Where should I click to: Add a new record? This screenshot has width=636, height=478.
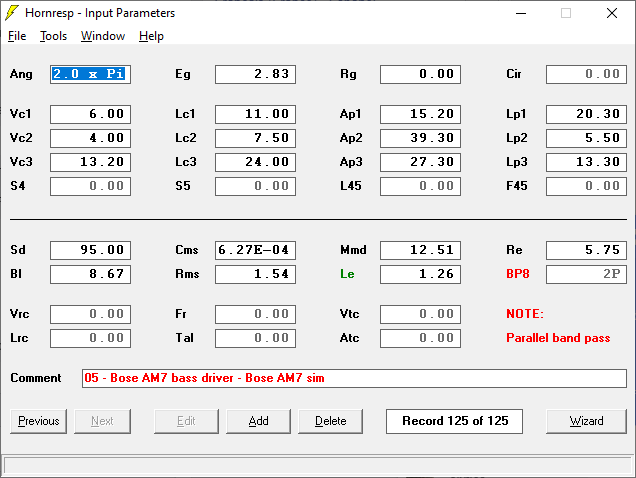(x=258, y=421)
